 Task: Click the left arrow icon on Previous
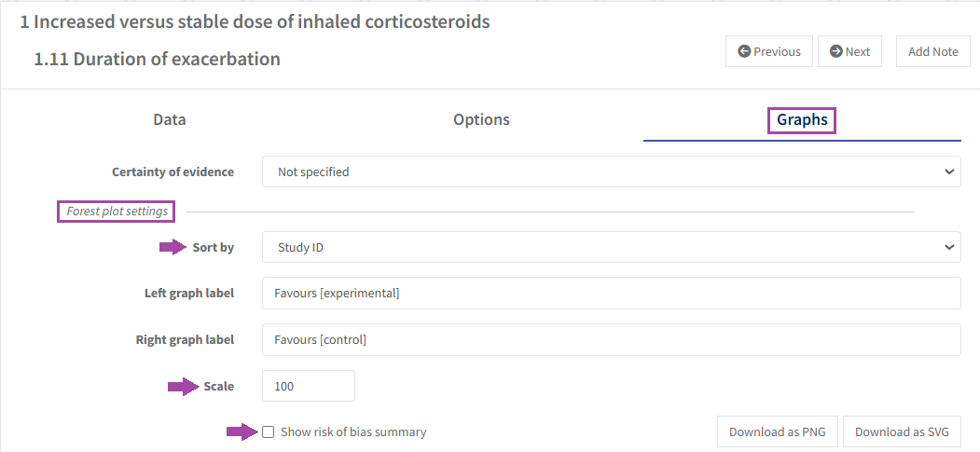(744, 52)
